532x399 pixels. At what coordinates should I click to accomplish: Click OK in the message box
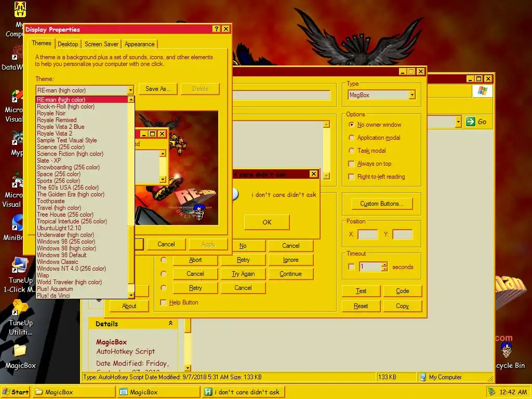(x=267, y=222)
